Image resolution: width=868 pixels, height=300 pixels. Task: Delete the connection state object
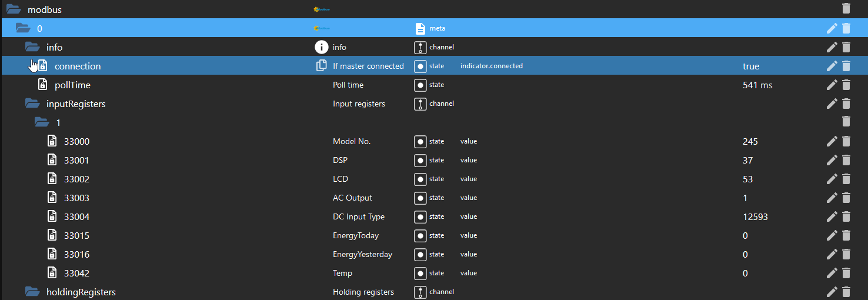coord(846,65)
